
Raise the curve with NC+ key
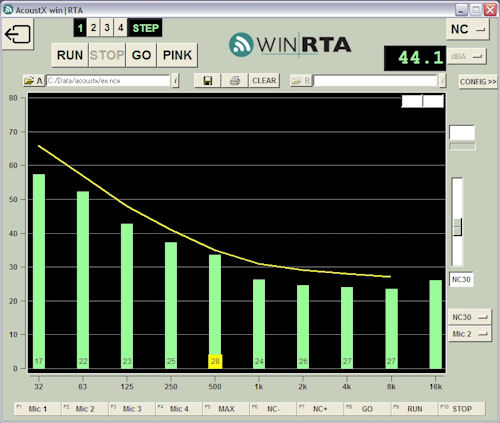[x=320, y=409]
